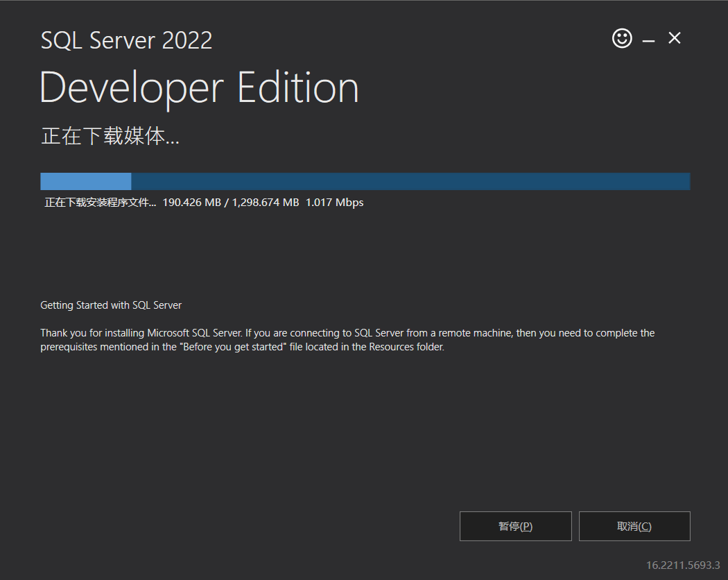Click the '1.017 Mbps' download speed text

point(334,203)
